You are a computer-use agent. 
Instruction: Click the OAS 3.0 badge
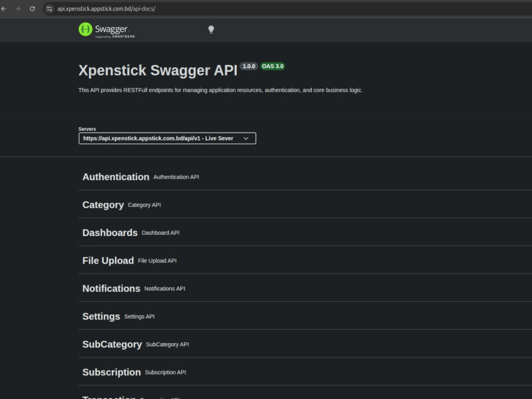click(272, 66)
